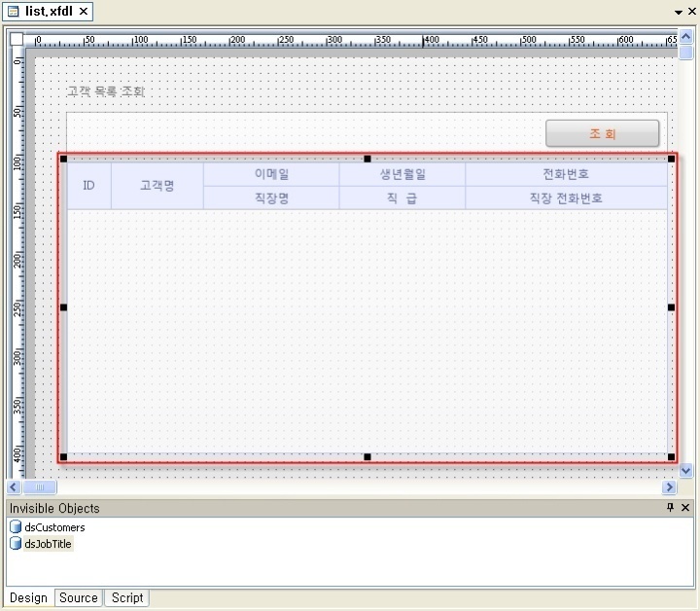Select the 직 급 header cell

[402, 198]
